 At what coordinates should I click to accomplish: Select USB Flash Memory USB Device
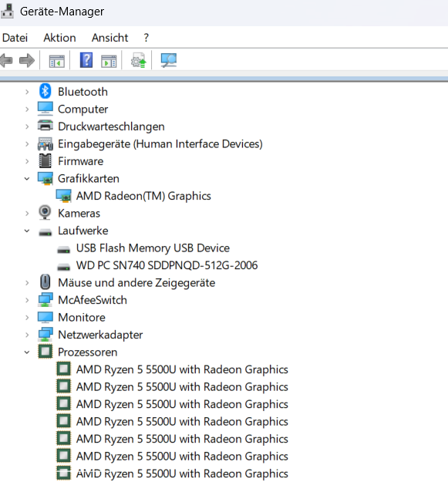pos(153,248)
